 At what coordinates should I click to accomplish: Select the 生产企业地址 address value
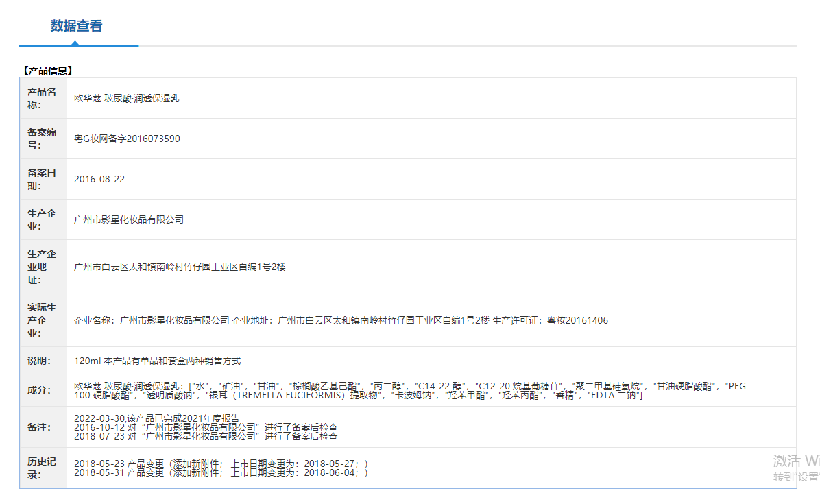(x=180, y=267)
